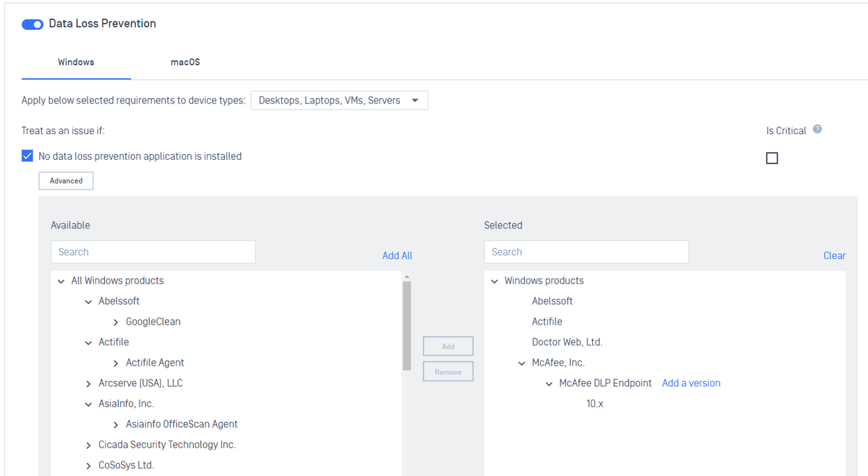Screen dimensions: 868x476
Task: Click the Add a version link
Action: [x=691, y=383]
